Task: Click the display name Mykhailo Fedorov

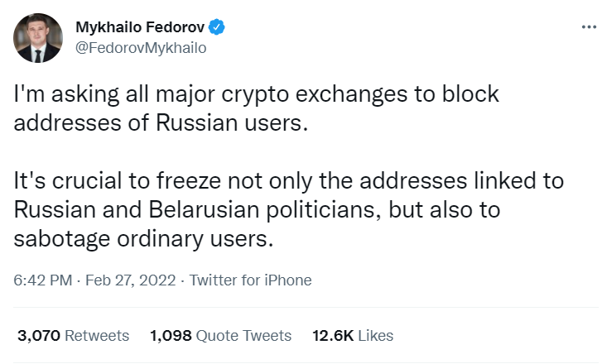Action: 140,27
